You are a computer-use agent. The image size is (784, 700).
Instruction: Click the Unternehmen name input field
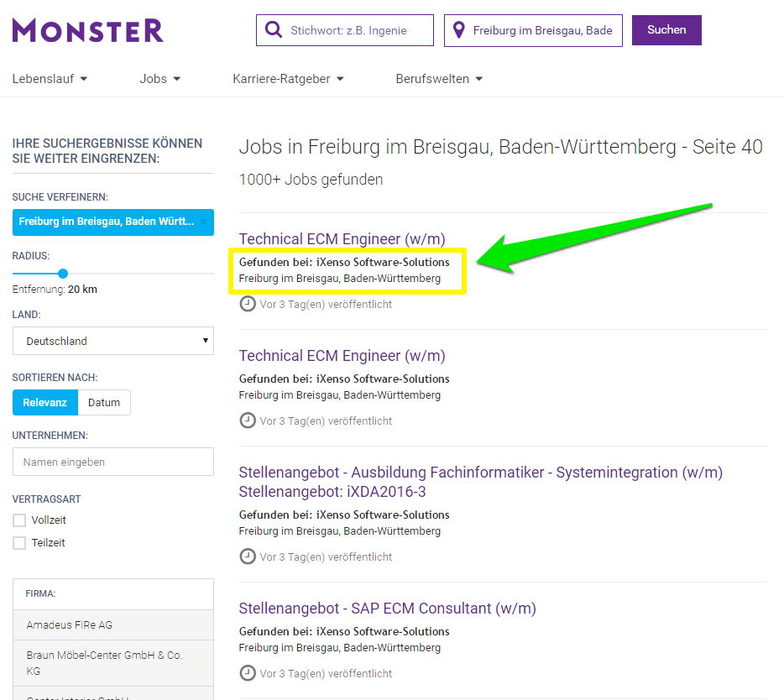click(x=113, y=462)
